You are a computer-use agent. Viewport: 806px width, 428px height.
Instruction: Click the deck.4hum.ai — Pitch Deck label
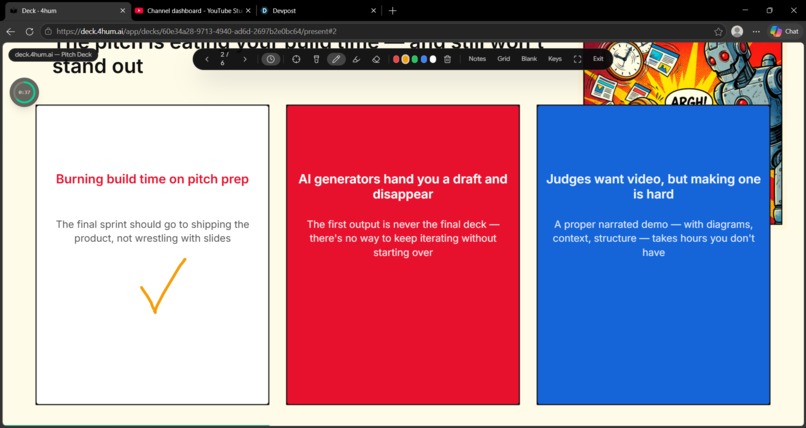point(53,54)
